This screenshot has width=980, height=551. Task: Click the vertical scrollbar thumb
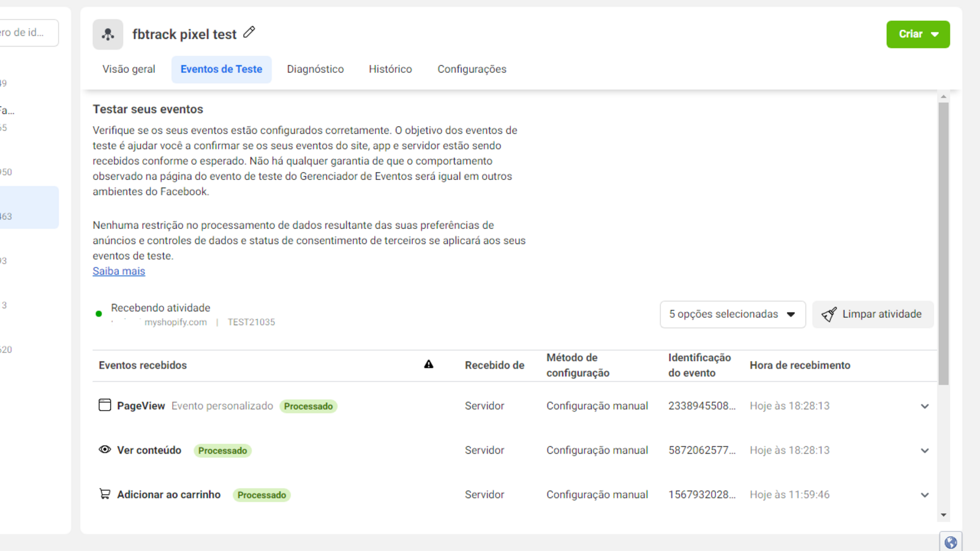point(943,244)
